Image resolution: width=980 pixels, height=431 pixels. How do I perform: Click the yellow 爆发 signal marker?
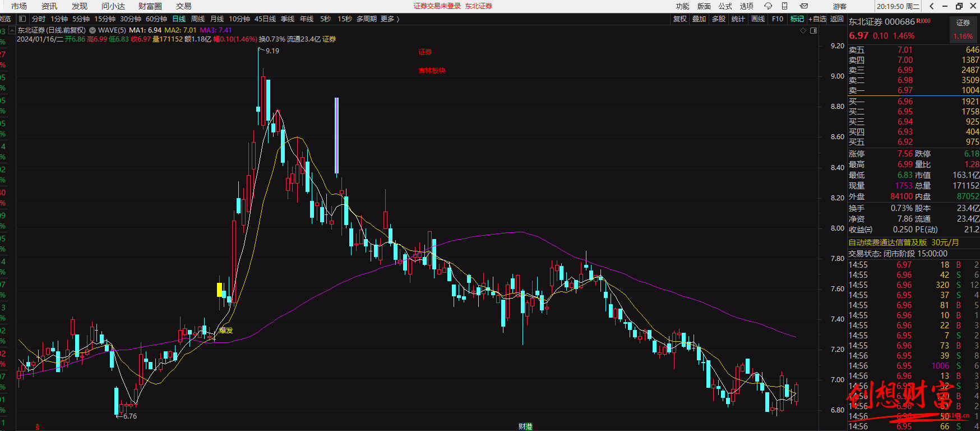point(226,331)
